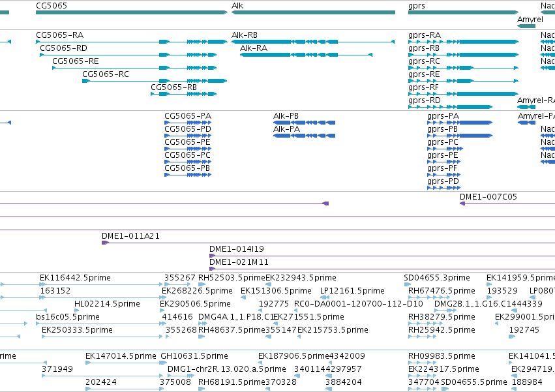The width and height of the screenshot is (555, 392).
Task: Select the DME1-014I19 clone
Action: (382, 256)
